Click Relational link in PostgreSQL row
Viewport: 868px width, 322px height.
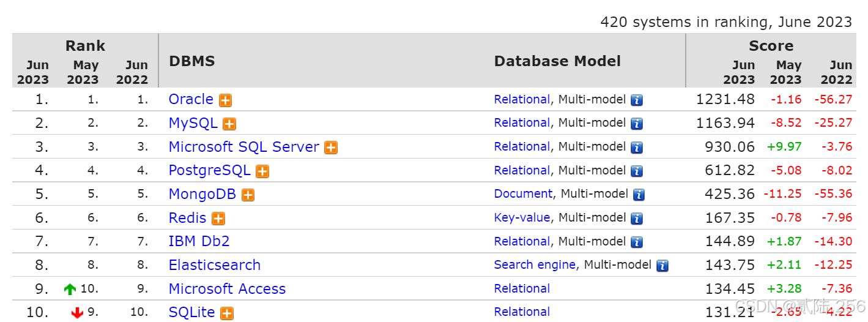pos(522,170)
